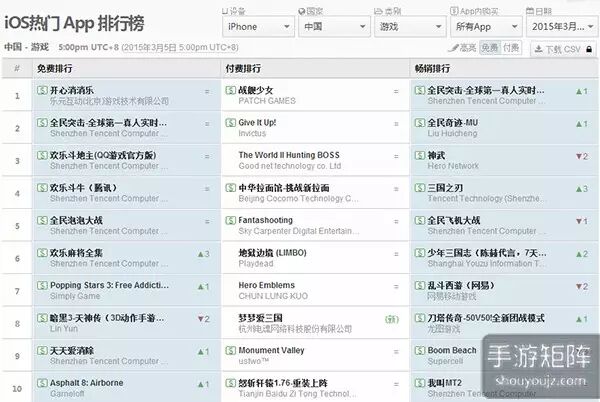Click the in-app purchase icon beside 欢乐麻将全集
The image size is (600, 402).
point(42,253)
